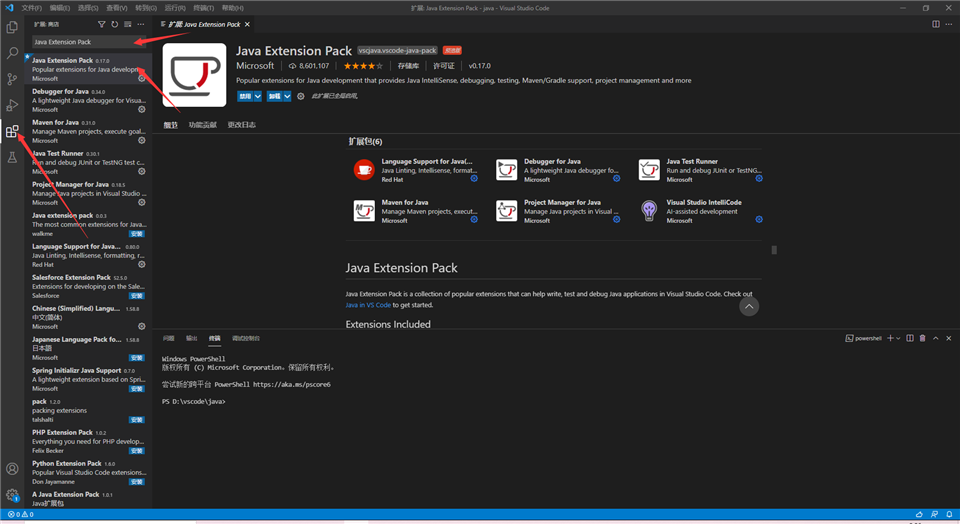
Task: Open the View menu
Action: coord(116,8)
